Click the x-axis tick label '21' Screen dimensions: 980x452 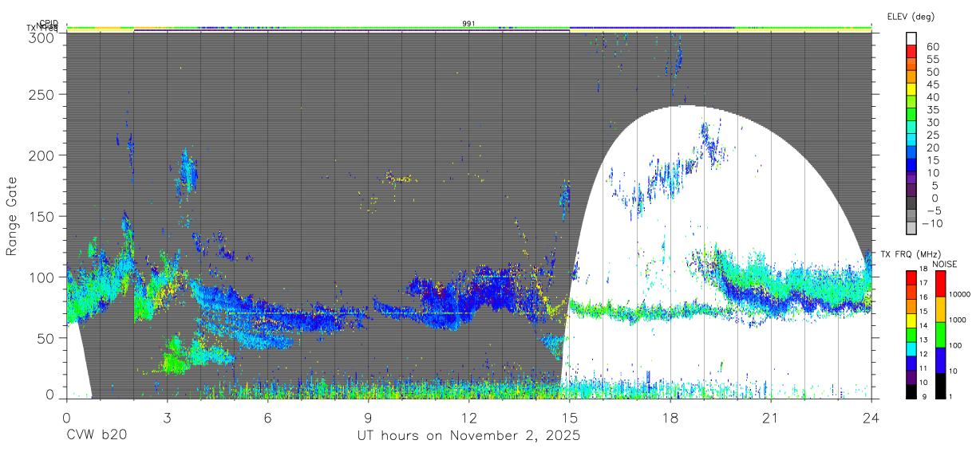click(x=771, y=418)
